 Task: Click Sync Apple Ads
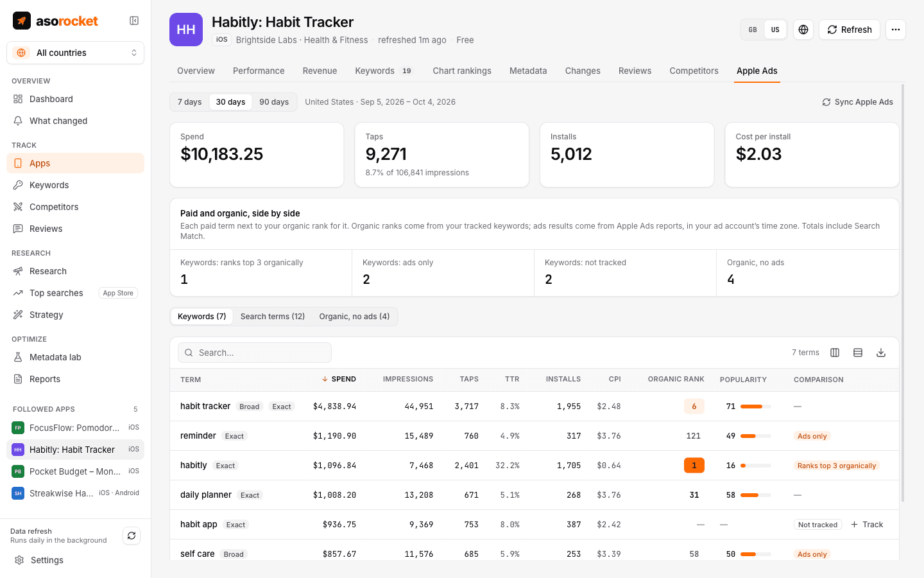(x=857, y=102)
